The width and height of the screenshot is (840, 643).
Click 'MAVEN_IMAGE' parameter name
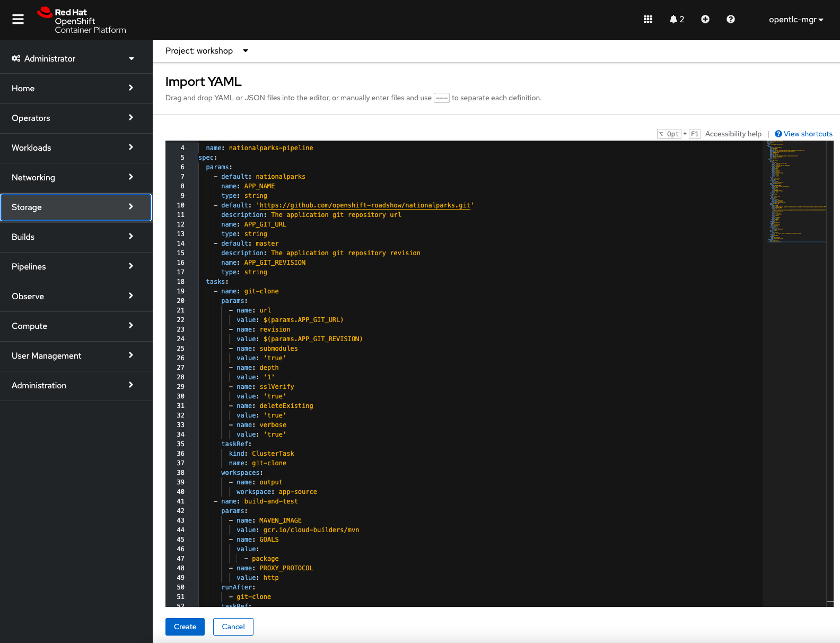[281, 520]
